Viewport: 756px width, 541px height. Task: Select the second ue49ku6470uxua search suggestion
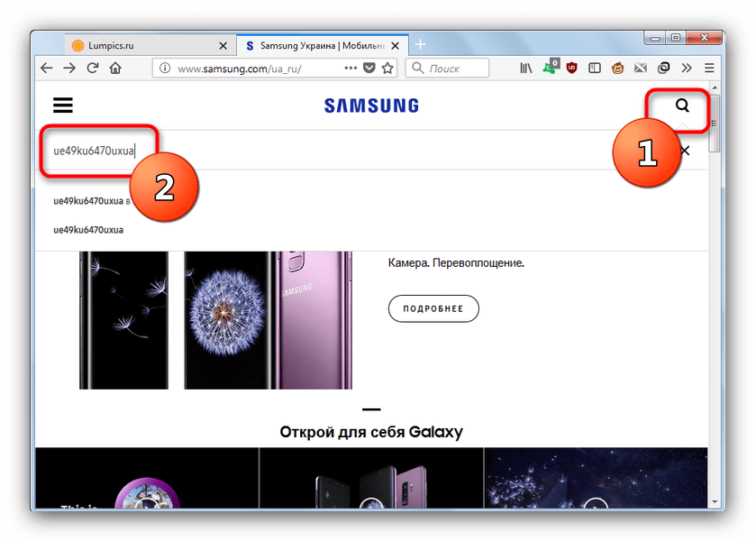[88, 230]
